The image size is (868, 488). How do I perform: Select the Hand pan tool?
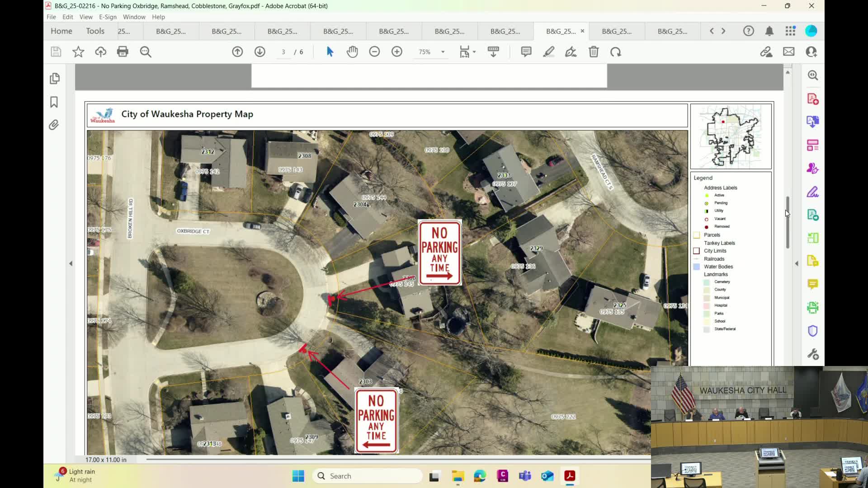(x=352, y=52)
